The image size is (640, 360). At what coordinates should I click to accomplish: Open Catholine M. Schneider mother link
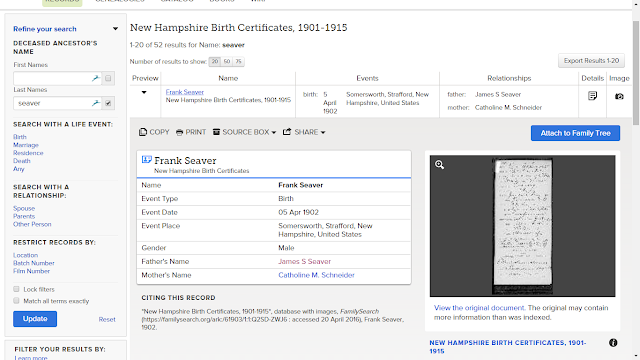pyautogui.click(x=316, y=275)
